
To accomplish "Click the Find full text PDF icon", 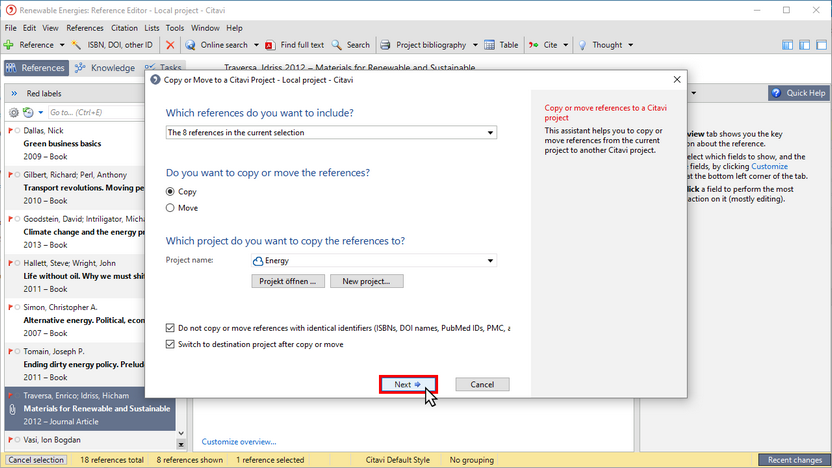I will point(270,45).
